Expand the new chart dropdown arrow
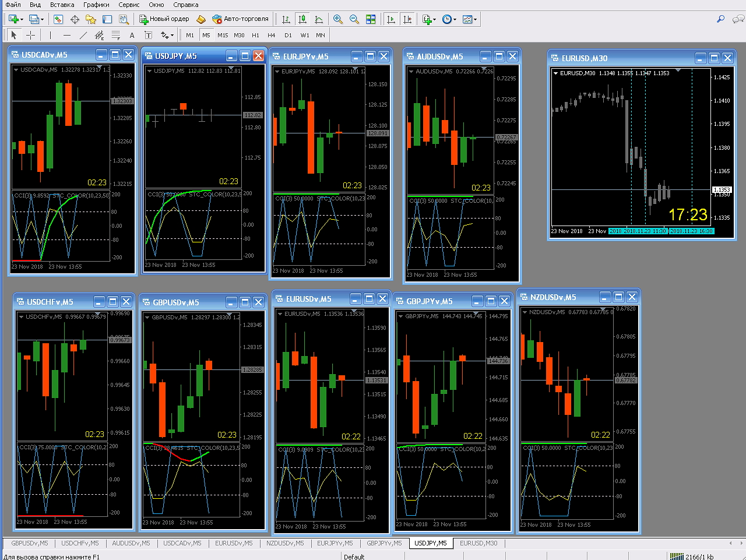Viewport: 746px width, 560px height. [x=22, y=20]
